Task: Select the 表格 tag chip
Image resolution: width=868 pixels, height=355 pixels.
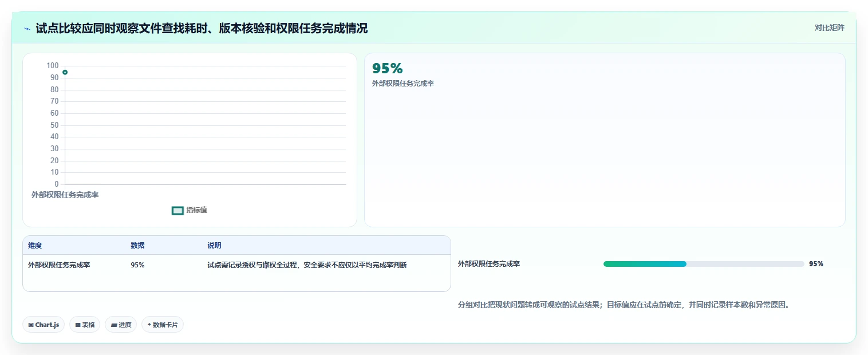Action: click(85, 325)
